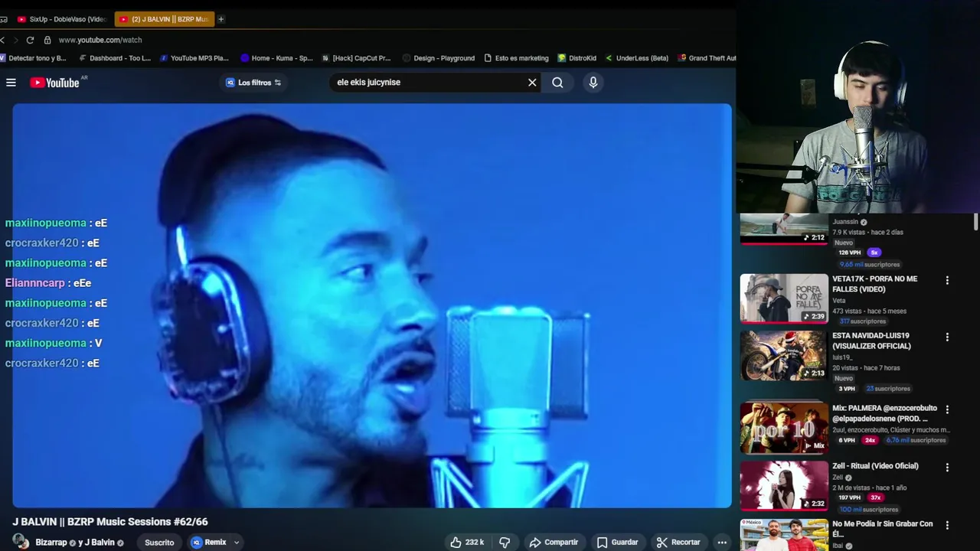This screenshot has width=980, height=551.
Task: Open the Grand Theft Auto bookmark
Action: 707,58
